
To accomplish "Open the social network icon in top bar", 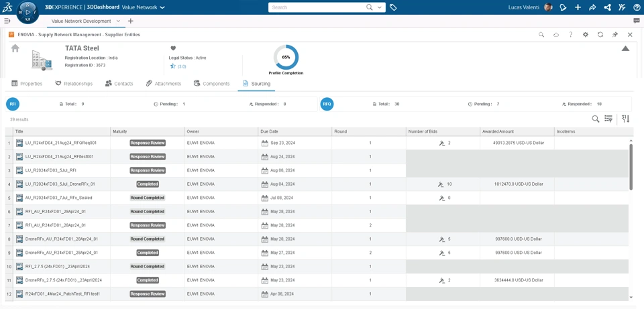I will (x=608, y=7).
